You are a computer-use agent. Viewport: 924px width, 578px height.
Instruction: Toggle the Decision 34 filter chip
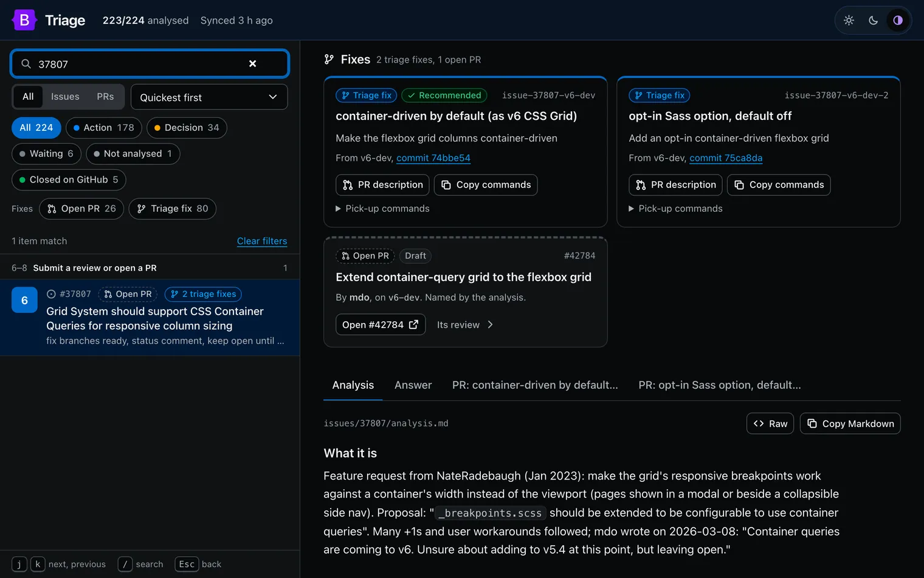[187, 128]
